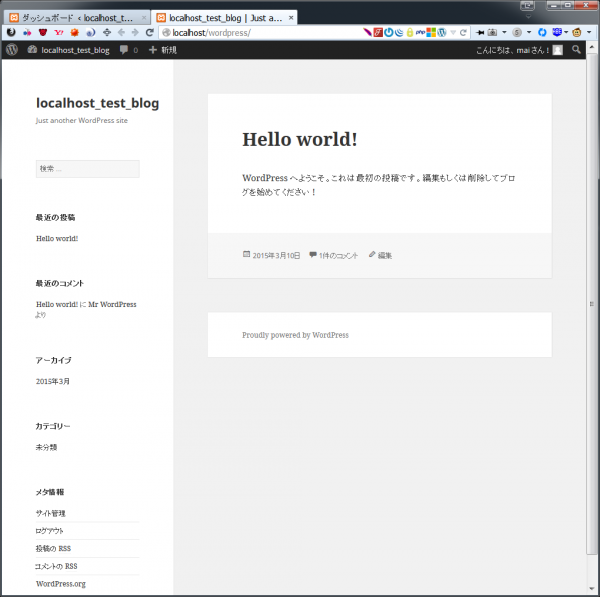Screen dimensions: 600x597
Task: Click the WordPress logo in admin bar
Action: click(12, 50)
